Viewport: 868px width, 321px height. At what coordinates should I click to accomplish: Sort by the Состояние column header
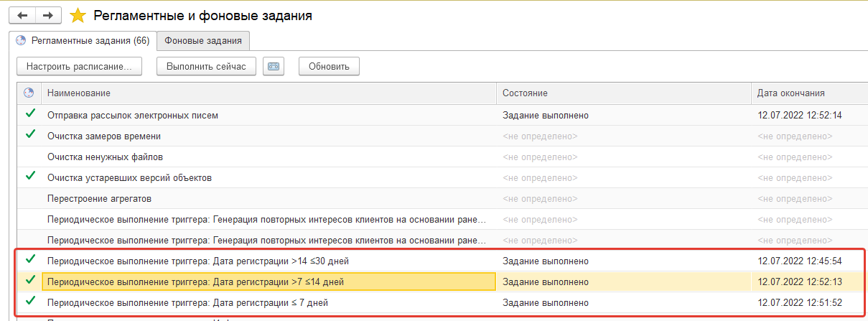click(x=525, y=93)
